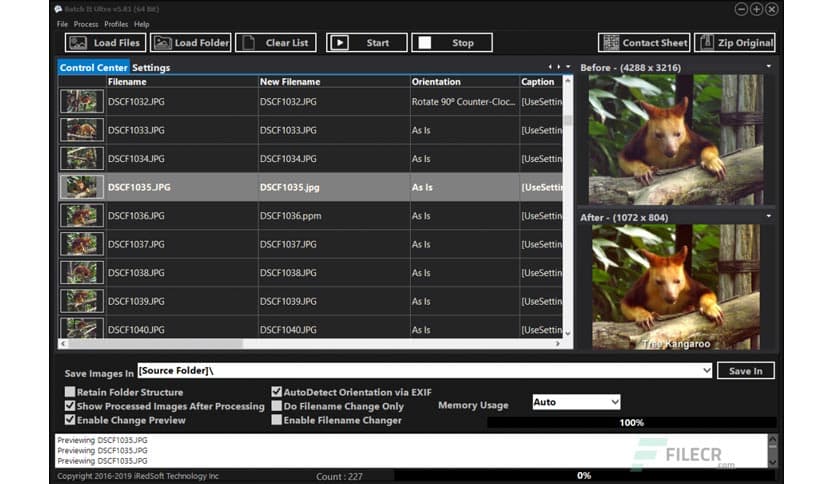
Task: Click the After preview image
Action: pos(676,287)
